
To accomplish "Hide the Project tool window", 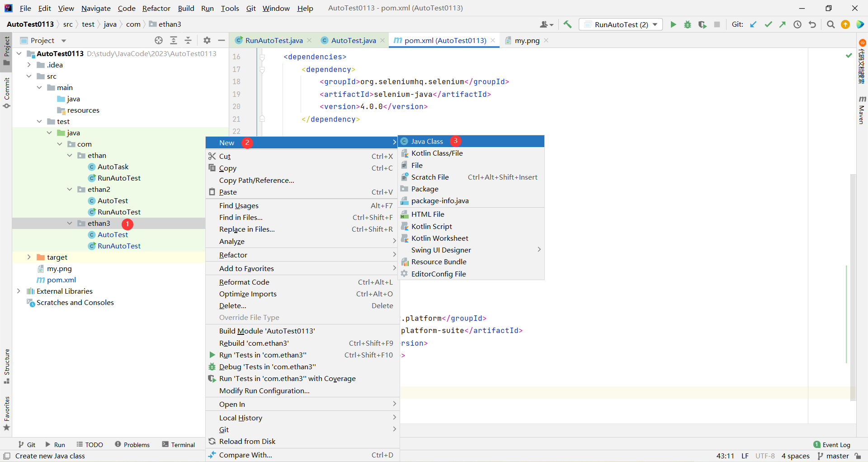I will pyautogui.click(x=222, y=40).
